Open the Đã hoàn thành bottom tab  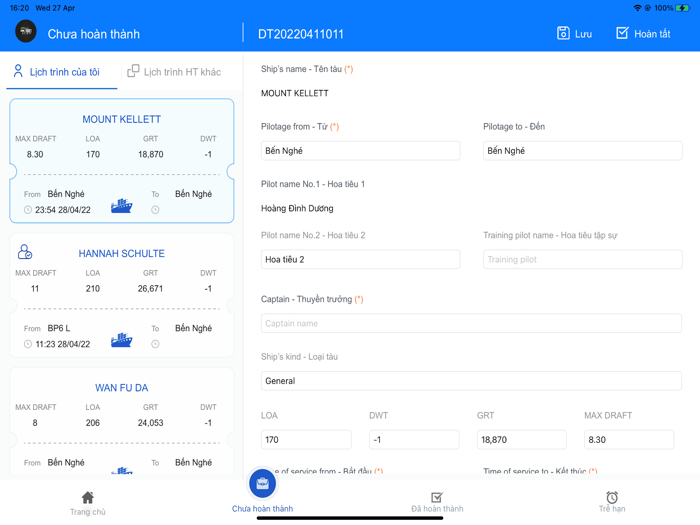click(x=437, y=503)
